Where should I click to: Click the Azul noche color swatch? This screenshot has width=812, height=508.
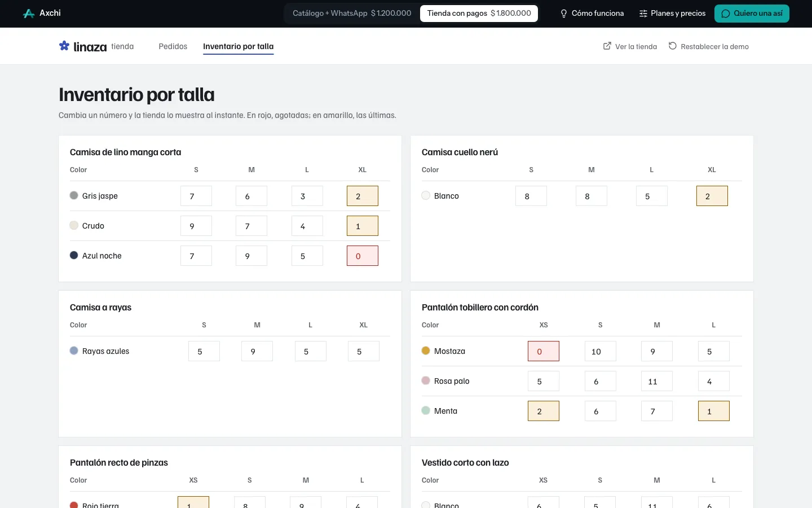click(x=74, y=255)
